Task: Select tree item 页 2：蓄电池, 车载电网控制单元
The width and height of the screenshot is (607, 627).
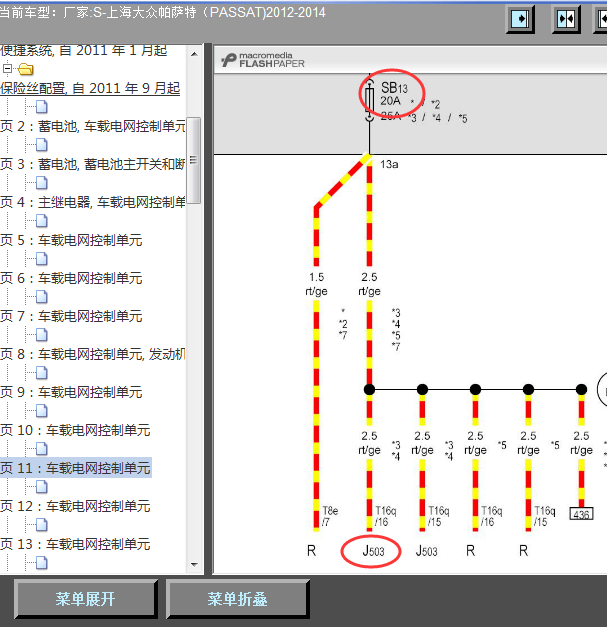Action: [x=93, y=126]
